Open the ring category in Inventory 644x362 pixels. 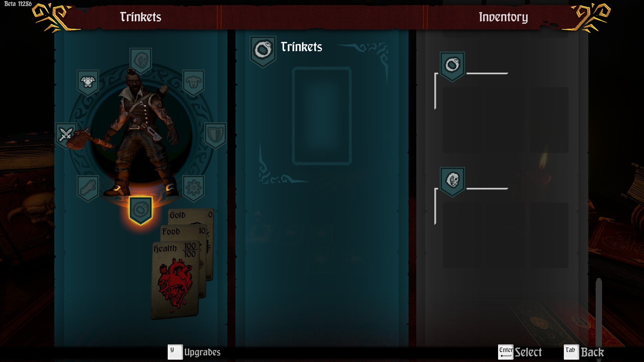[x=452, y=66]
